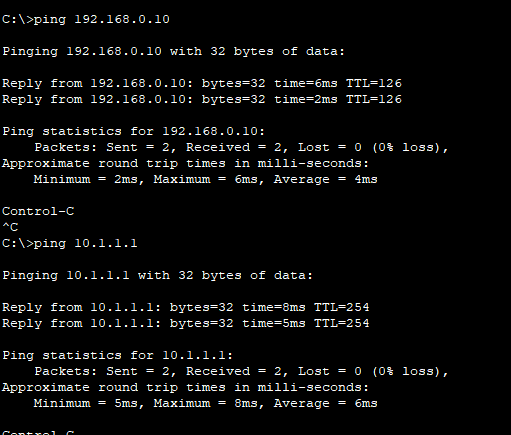Click the reply line showing time=2ms TTL=126

pyautogui.click(x=202, y=99)
